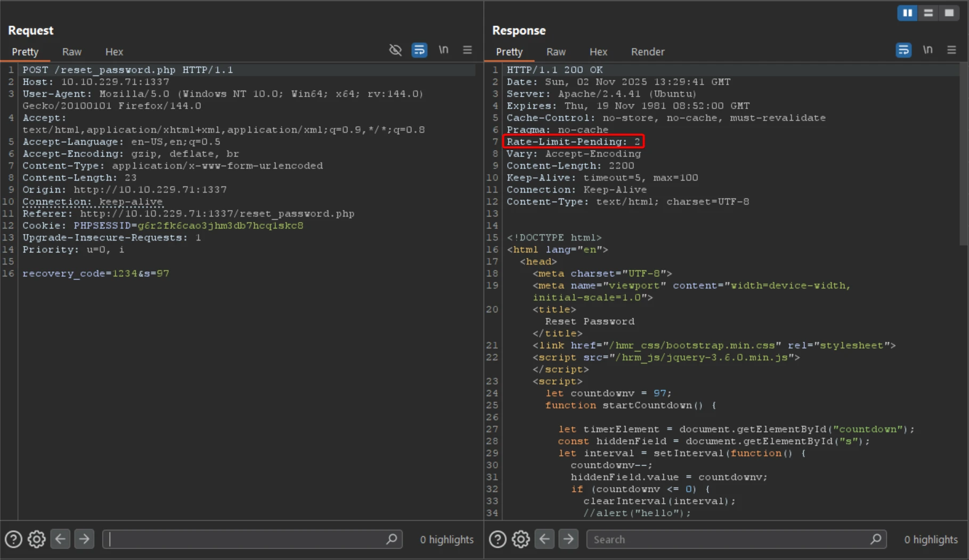Screen dimensions: 969x560
Task: Show newline characters in Response panel
Action: pos(927,50)
